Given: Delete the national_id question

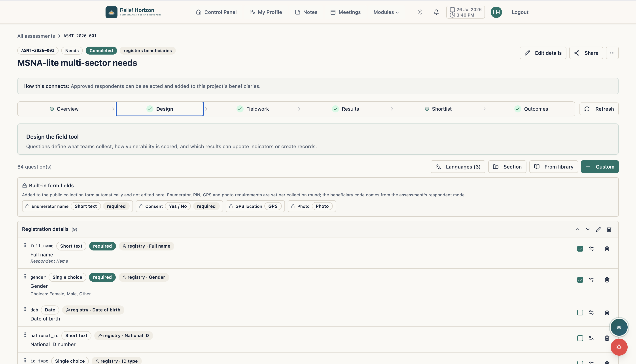Looking at the screenshot, I should pos(607,338).
